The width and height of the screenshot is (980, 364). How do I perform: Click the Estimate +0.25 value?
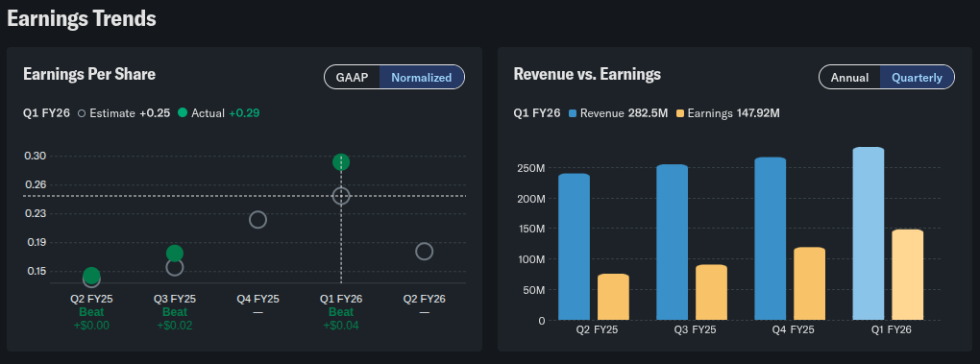(x=155, y=113)
